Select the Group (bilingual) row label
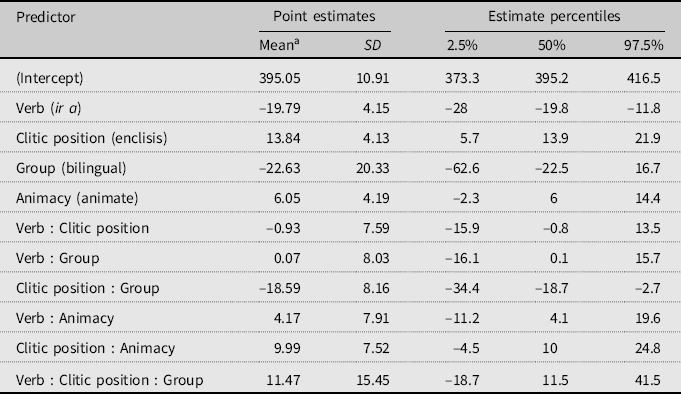 point(71,168)
